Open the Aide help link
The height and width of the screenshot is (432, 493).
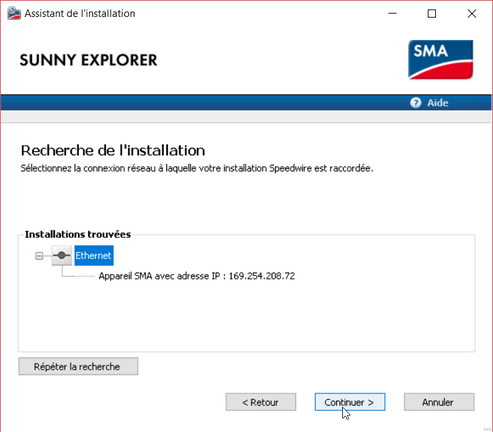(x=437, y=103)
